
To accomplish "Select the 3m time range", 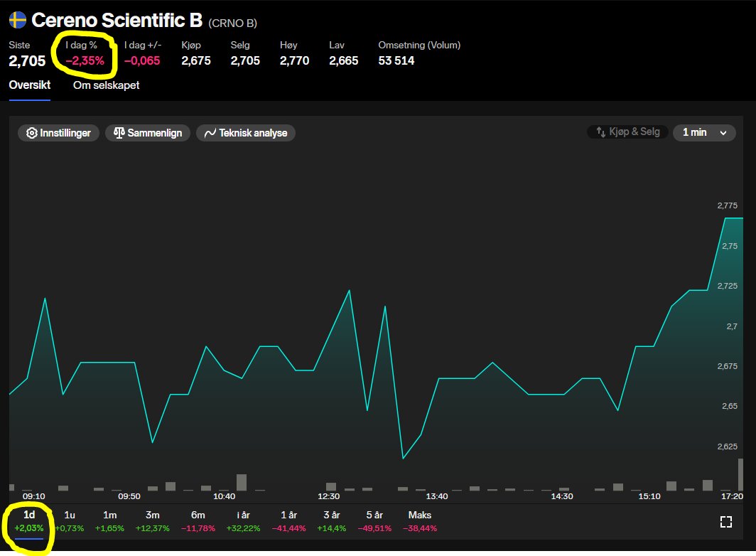I will pyautogui.click(x=152, y=521).
